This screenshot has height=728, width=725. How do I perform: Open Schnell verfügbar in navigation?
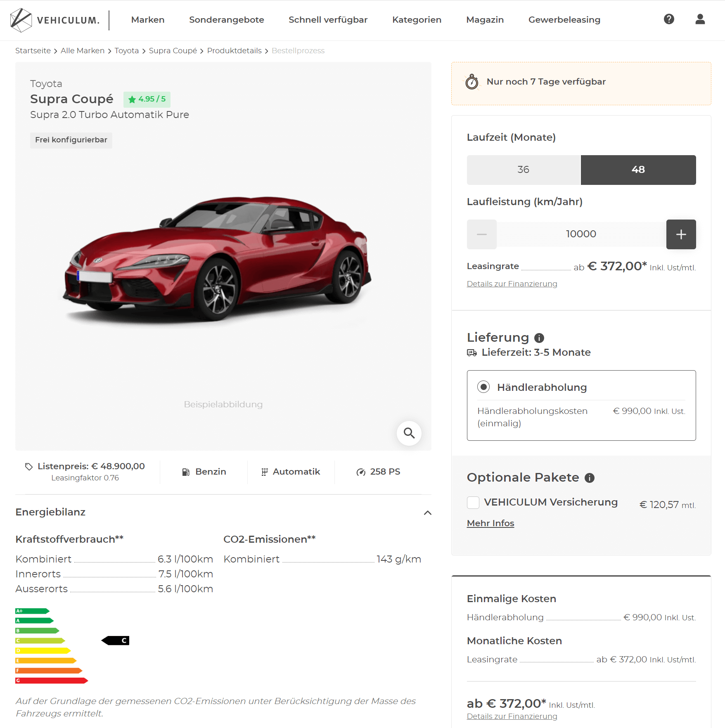tap(328, 20)
